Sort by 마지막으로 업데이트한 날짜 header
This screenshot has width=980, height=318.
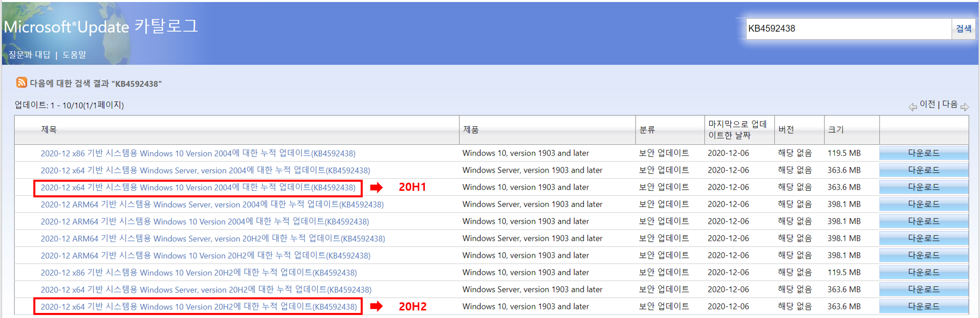click(x=738, y=130)
